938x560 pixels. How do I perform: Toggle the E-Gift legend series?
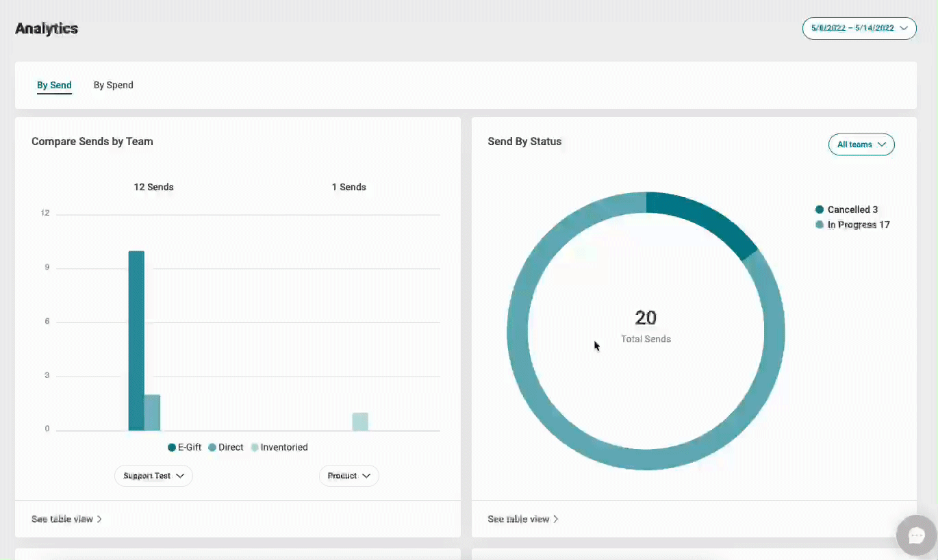tap(185, 448)
